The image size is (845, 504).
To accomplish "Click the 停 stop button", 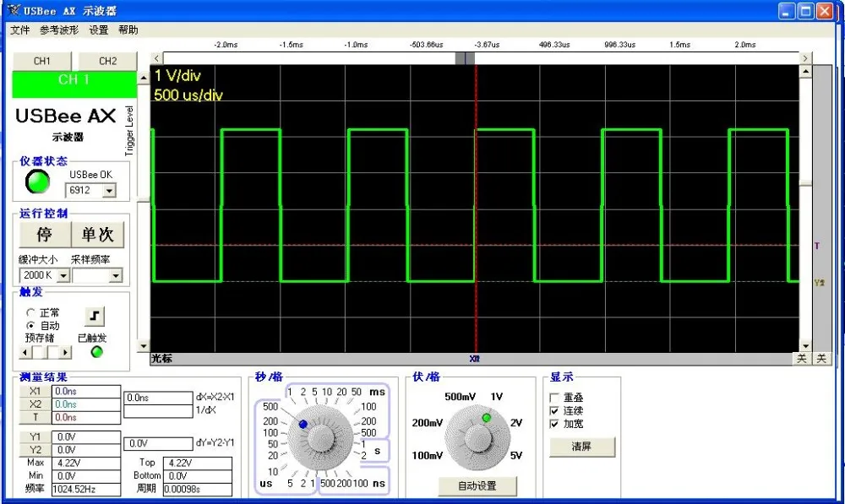I will [45, 234].
